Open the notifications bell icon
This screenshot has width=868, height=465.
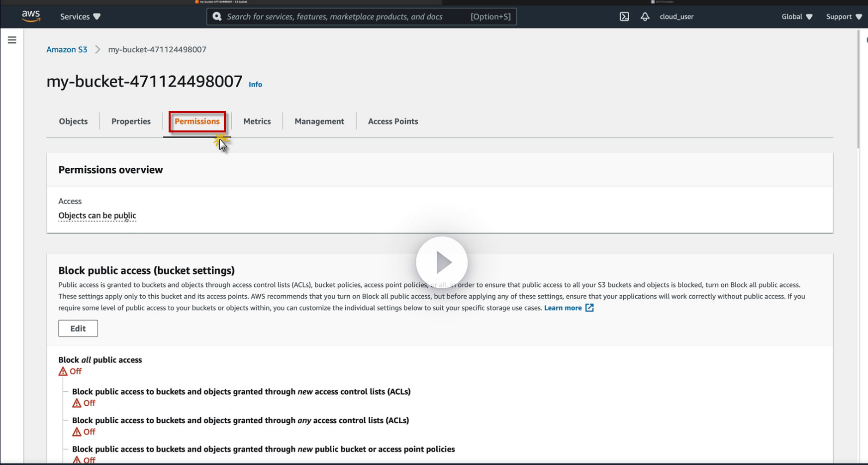tap(645, 16)
